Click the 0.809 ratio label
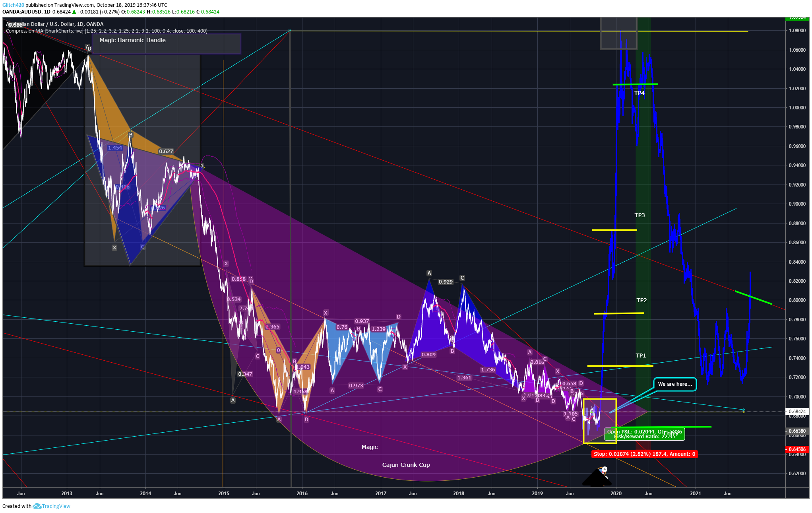812x513 pixels. (x=428, y=354)
